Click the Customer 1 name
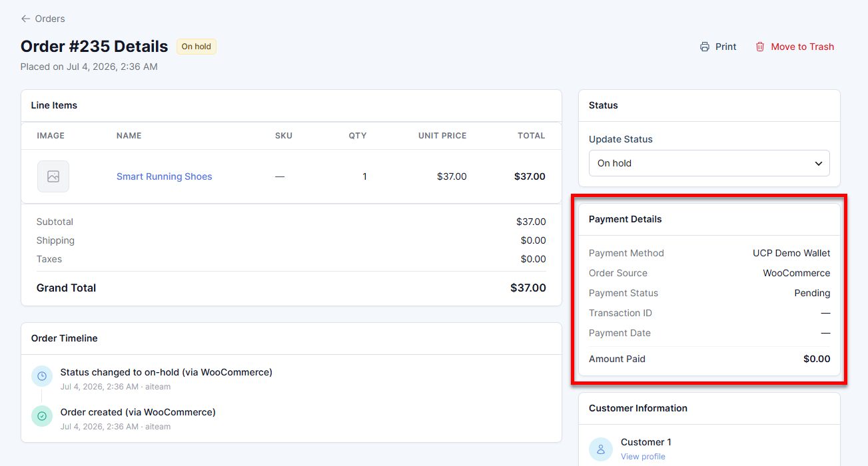 [x=646, y=442]
